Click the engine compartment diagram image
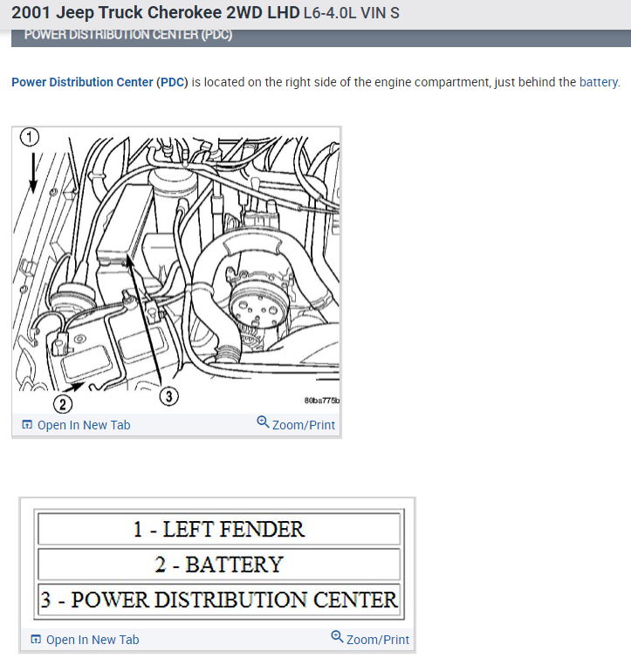 (176, 270)
